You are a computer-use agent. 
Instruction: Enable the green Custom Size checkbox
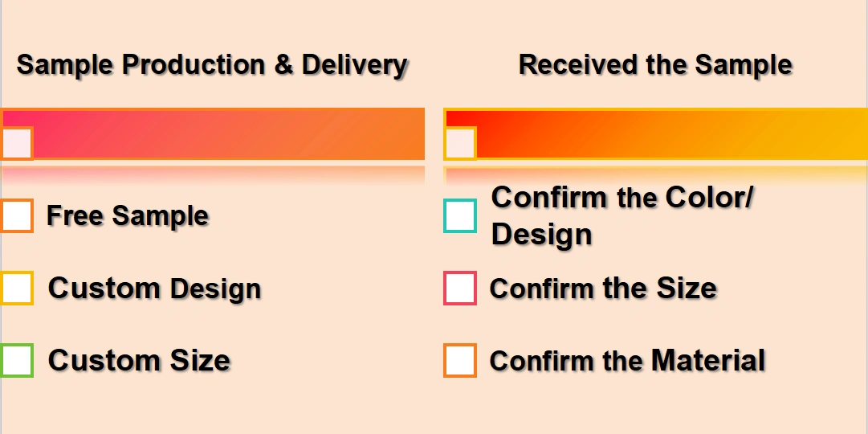[17, 360]
